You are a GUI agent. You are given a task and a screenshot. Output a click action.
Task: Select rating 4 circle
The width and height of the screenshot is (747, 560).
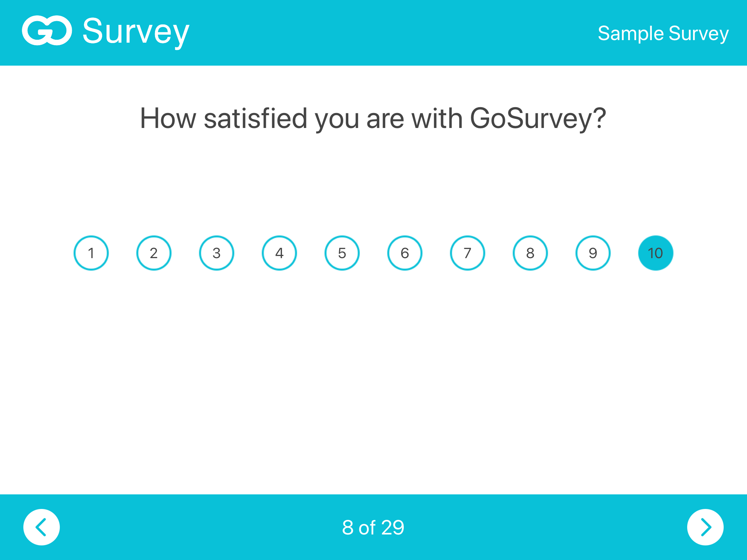[279, 253]
